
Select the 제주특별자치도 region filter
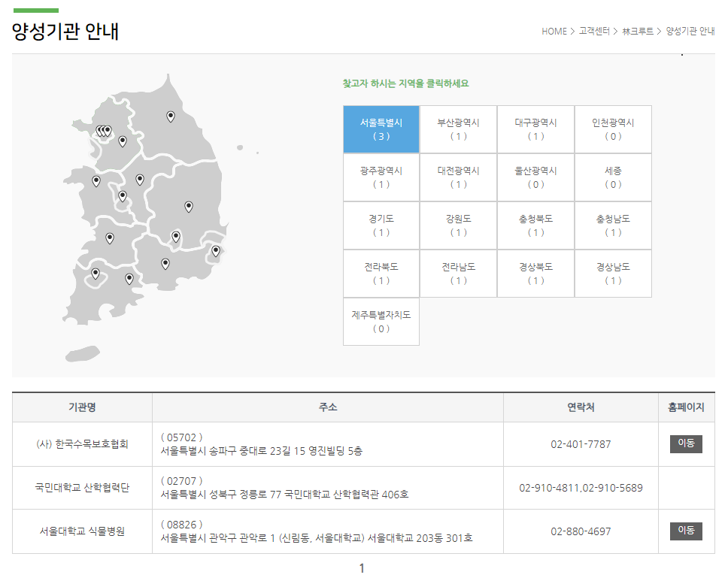(x=381, y=322)
